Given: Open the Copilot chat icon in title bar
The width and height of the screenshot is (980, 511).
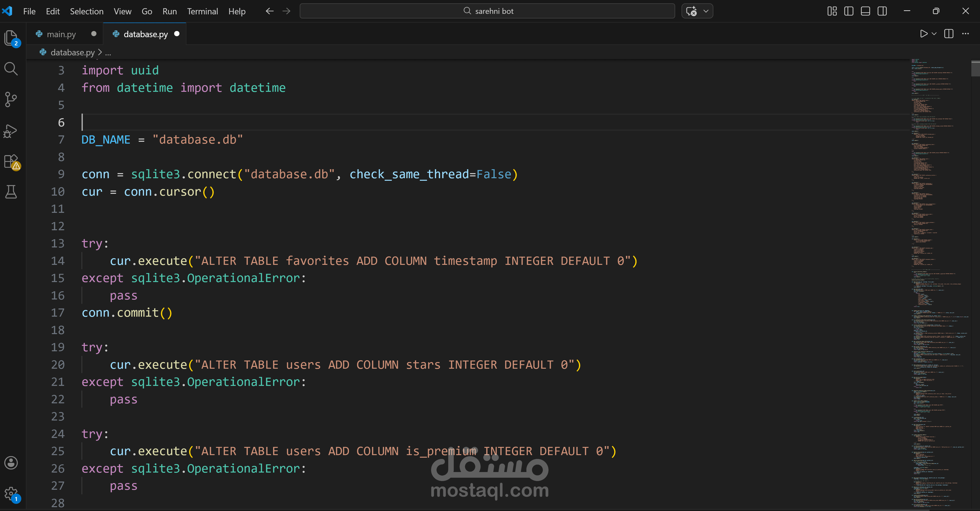Looking at the screenshot, I should coord(691,11).
